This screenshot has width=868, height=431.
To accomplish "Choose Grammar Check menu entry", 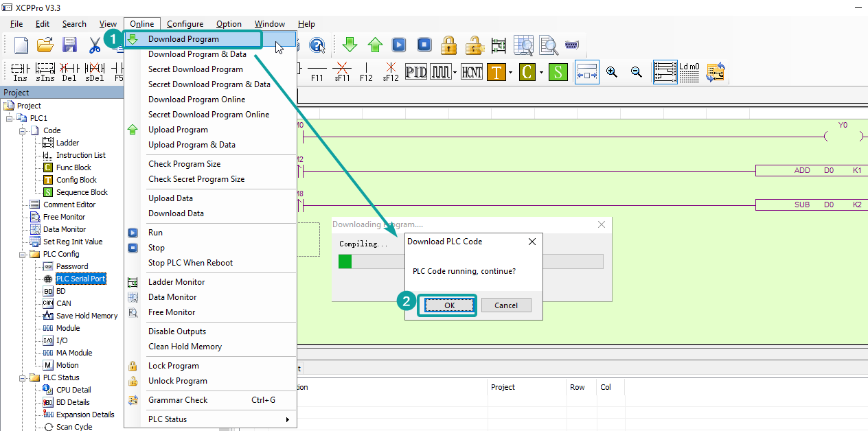I will click(x=178, y=400).
